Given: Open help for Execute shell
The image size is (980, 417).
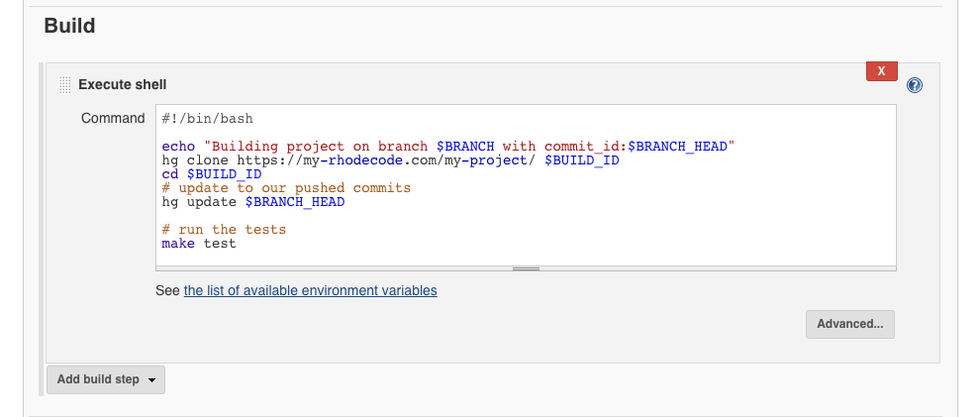Looking at the screenshot, I should [915, 85].
